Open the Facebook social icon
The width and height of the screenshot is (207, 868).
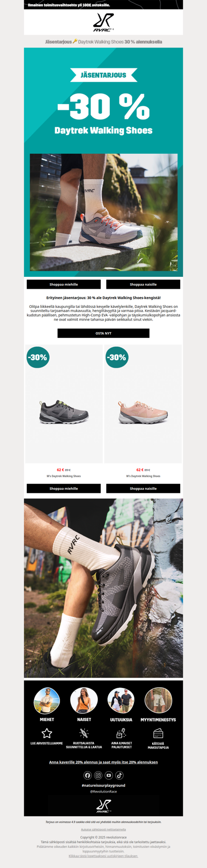tap(87, 775)
